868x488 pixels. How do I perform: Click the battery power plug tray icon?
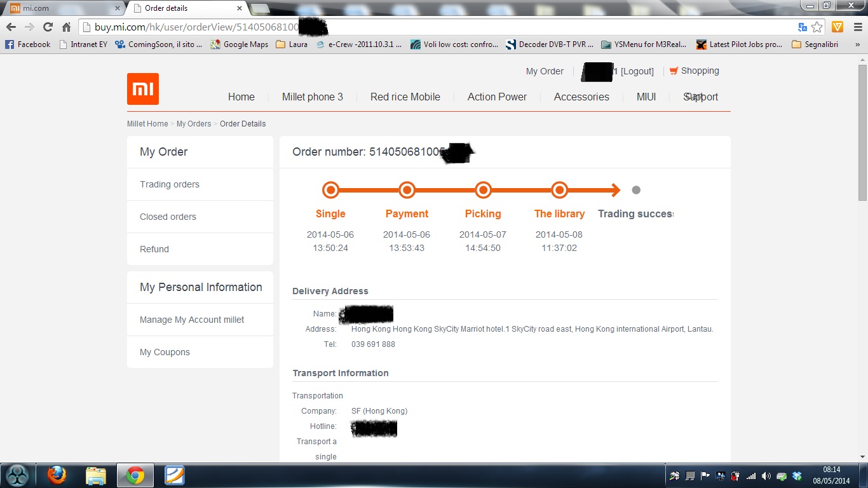pyautogui.click(x=736, y=475)
